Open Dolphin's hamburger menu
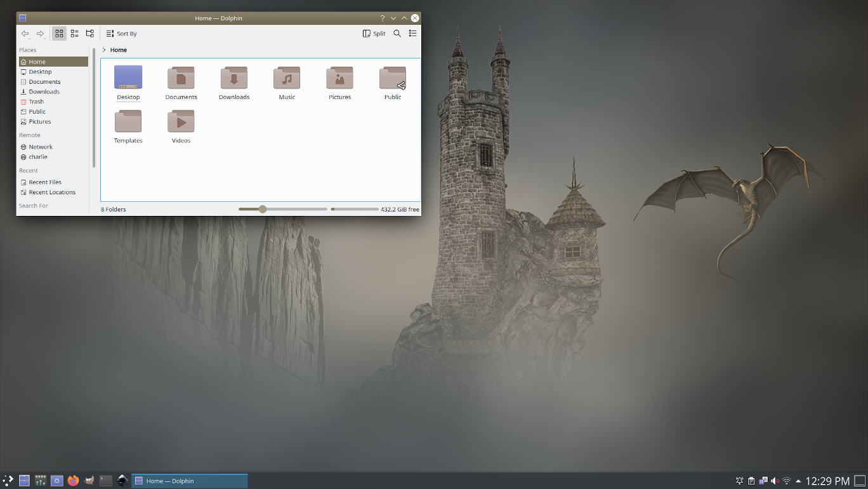 click(x=412, y=34)
